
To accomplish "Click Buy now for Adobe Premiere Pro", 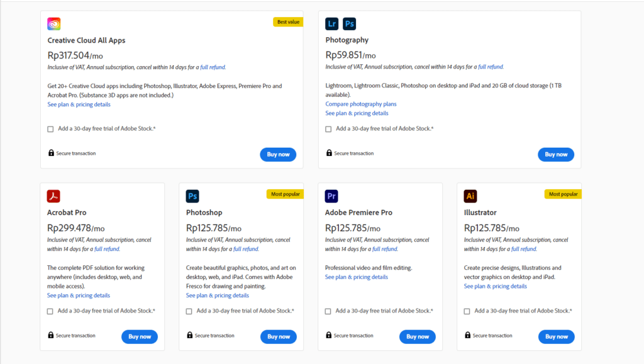I will tap(418, 336).
